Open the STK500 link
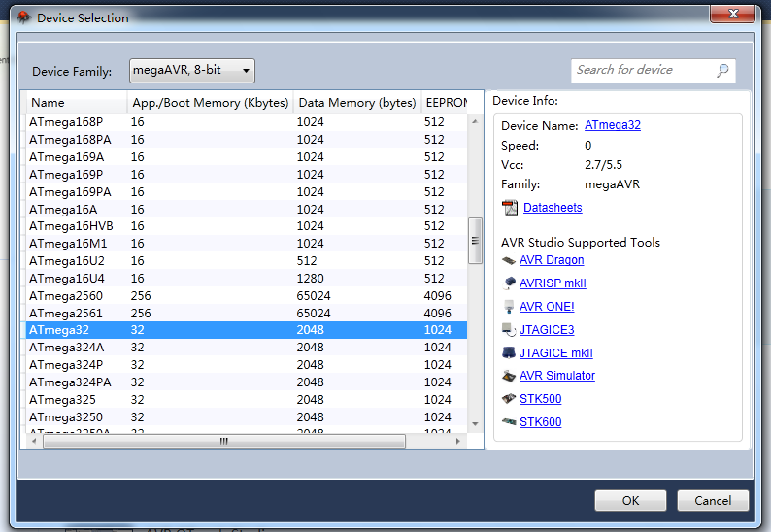 (541, 399)
